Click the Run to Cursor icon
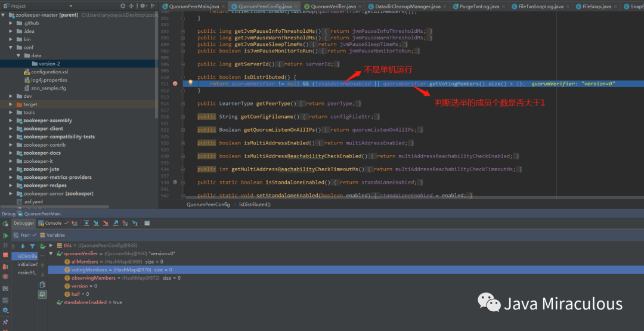644x331 pixels. [135, 223]
